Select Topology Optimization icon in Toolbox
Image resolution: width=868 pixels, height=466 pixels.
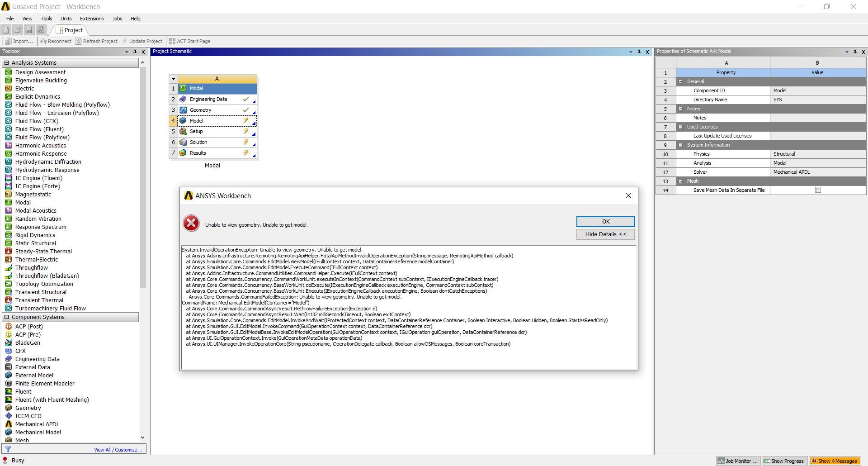tap(8, 284)
